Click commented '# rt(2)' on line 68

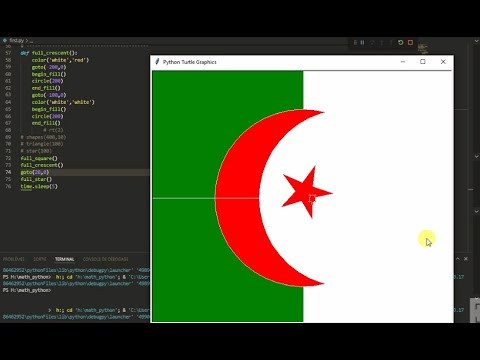click(53, 130)
